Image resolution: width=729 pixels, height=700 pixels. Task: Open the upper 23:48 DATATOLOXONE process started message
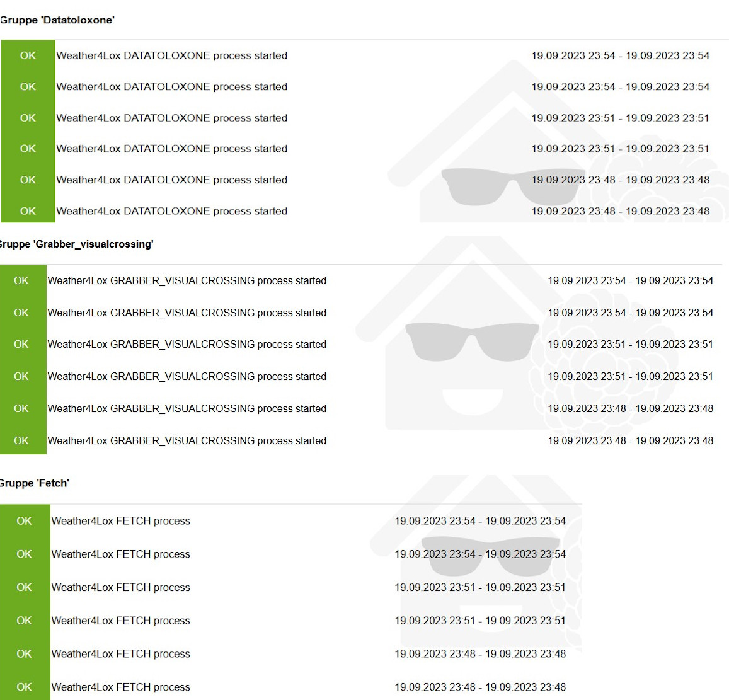pyautogui.click(x=171, y=180)
